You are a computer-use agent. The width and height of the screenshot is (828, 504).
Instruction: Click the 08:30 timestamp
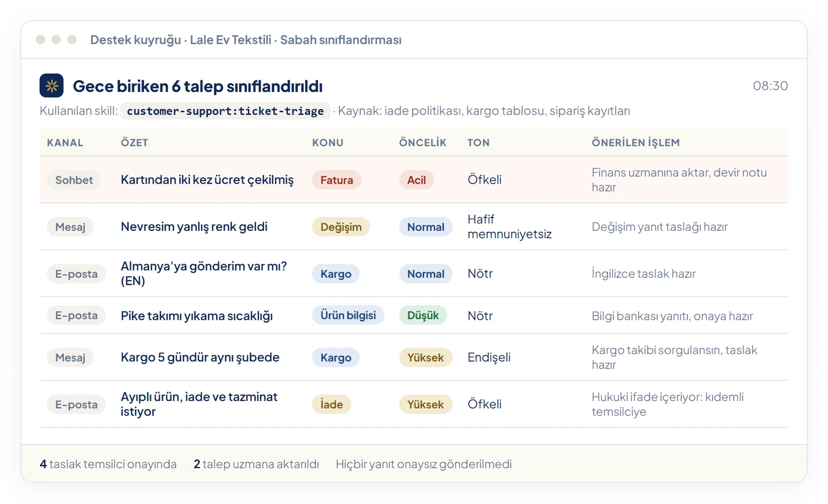(x=770, y=86)
